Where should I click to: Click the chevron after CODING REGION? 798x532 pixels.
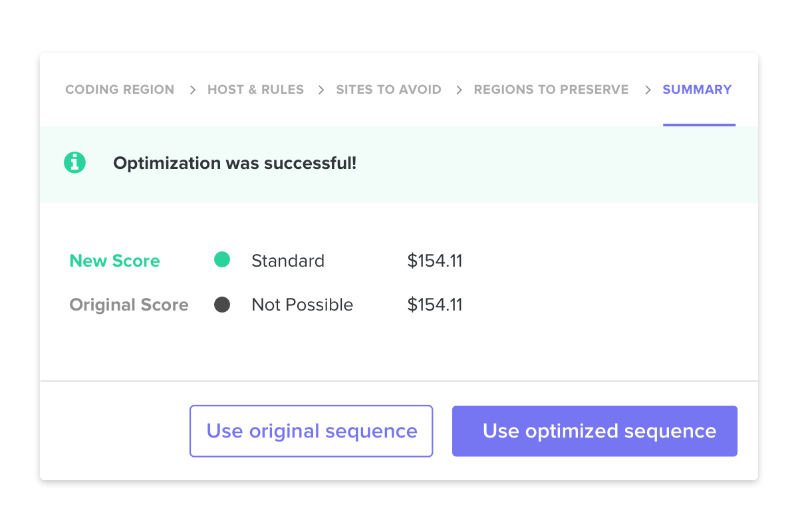tap(192, 90)
